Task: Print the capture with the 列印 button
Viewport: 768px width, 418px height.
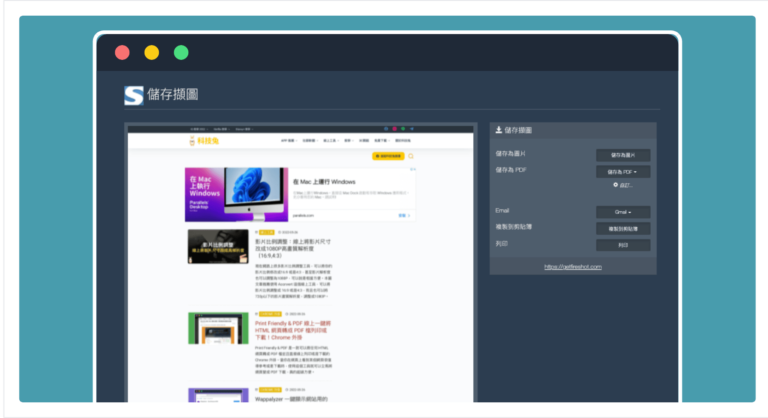Action: pyautogui.click(x=623, y=245)
